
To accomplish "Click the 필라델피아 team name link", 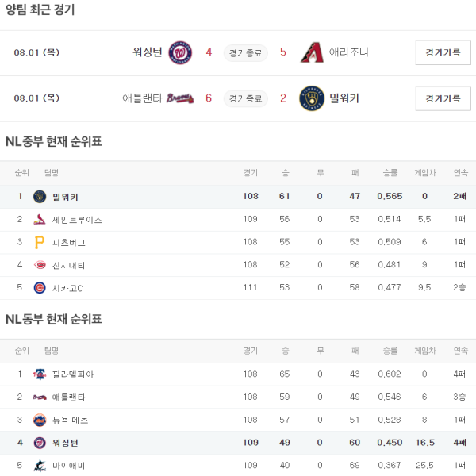I will [x=73, y=374].
